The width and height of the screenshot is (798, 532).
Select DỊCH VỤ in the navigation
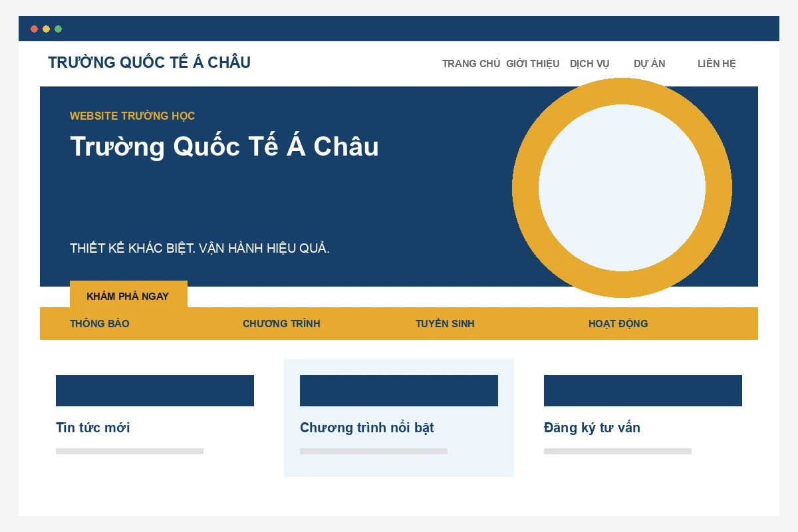(589, 64)
